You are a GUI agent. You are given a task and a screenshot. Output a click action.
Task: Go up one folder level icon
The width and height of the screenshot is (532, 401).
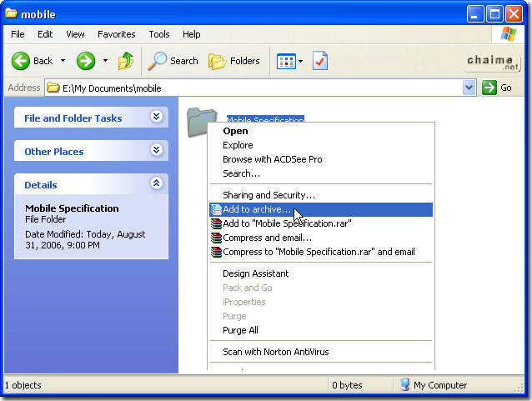(126, 61)
